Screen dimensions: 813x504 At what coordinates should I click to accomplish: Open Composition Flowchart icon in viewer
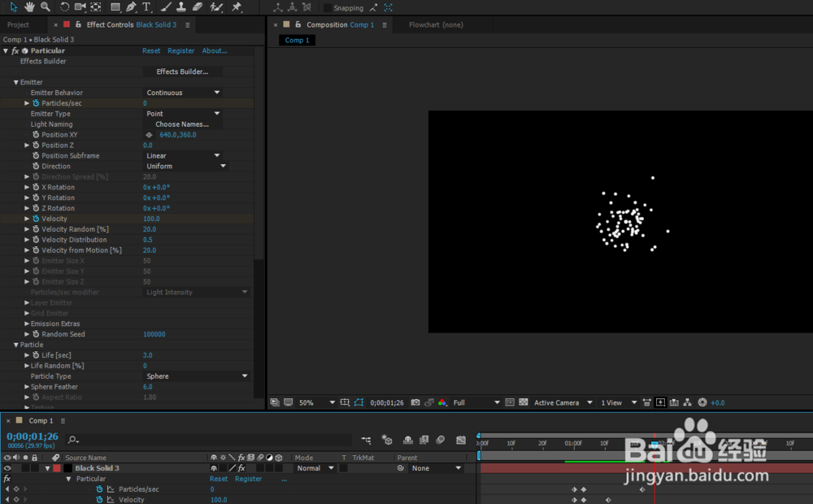[x=688, y=402]
